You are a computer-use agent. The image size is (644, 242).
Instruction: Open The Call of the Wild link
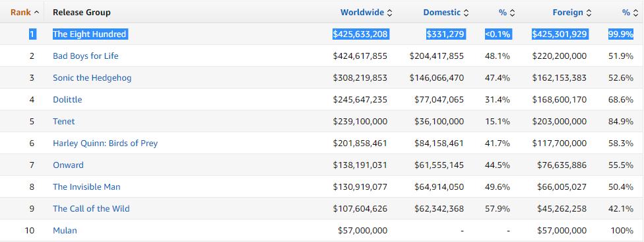click(x=91, y=209)
